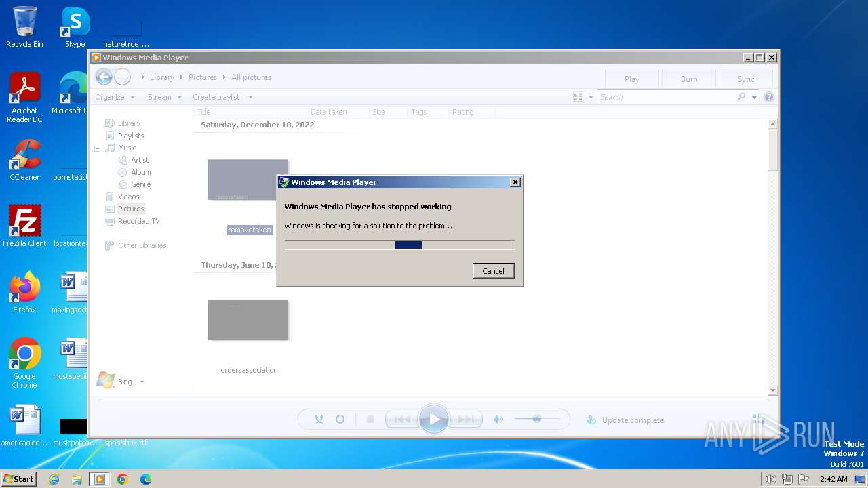Open the Recycle Bin desktop icon
868x488 pixels.
[x=24, y=27]
